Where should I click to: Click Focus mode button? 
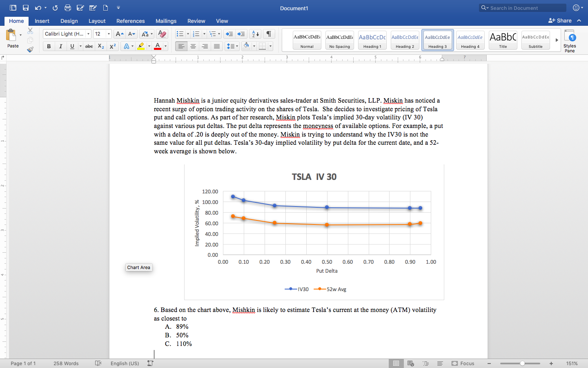(x=463, y=363)
